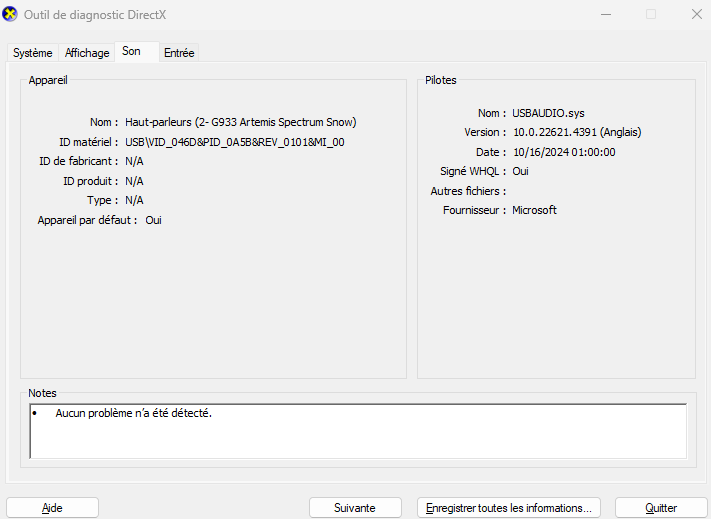The width and height of the screenshot is (711, 519).
Task: Click the "Pilotes" group heading
Action: tap(441, 80)
